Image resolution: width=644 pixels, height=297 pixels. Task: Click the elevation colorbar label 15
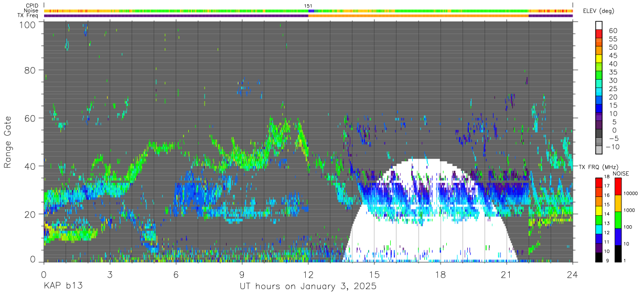coord(612,105)
